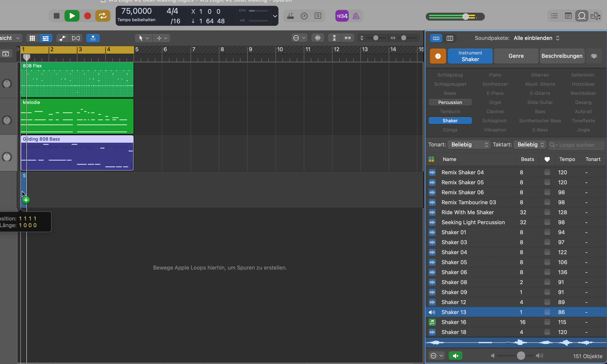Adjust the vertical zoom slider
Screen dimensions: 607x364
click(376, 38)
